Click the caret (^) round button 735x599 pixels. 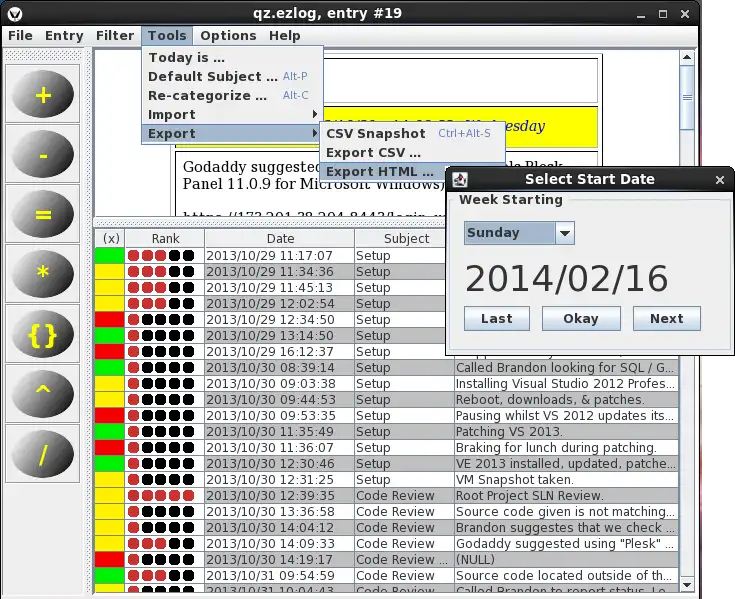43,394
